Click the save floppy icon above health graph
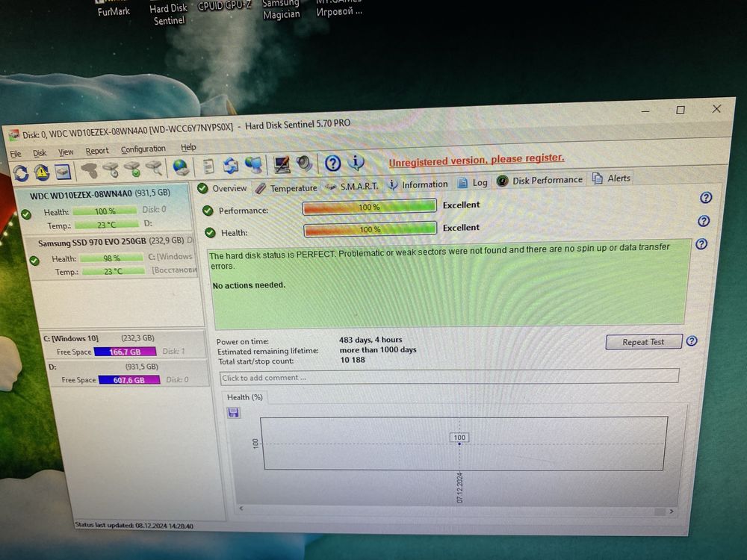The height and width of the screenshot is (560, 747). click(x=233, y=412)
